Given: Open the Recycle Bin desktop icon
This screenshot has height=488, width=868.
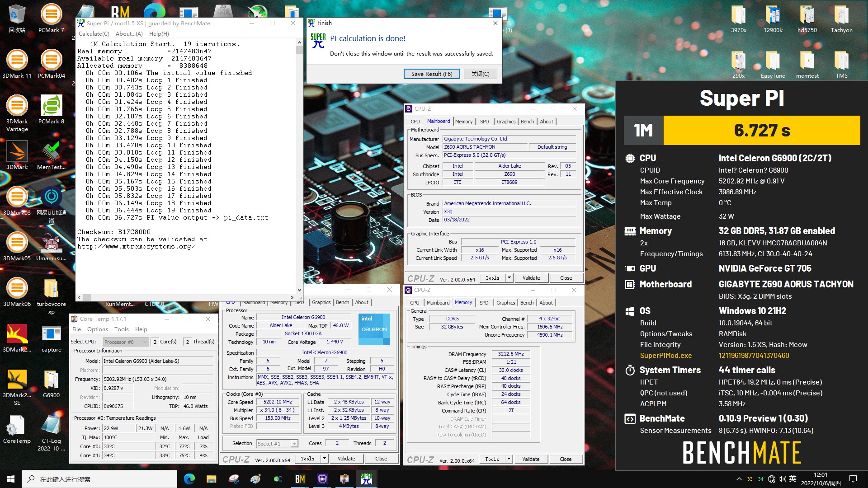Looking at the screenshot, I should pyautogui.click(x=17, y=18).
